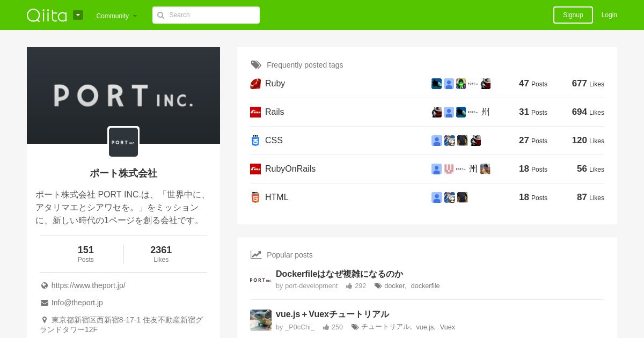Click the blue default avatar in HTML row
The width and height of the screenshot is (644, 338).
[x=436, y=197]
